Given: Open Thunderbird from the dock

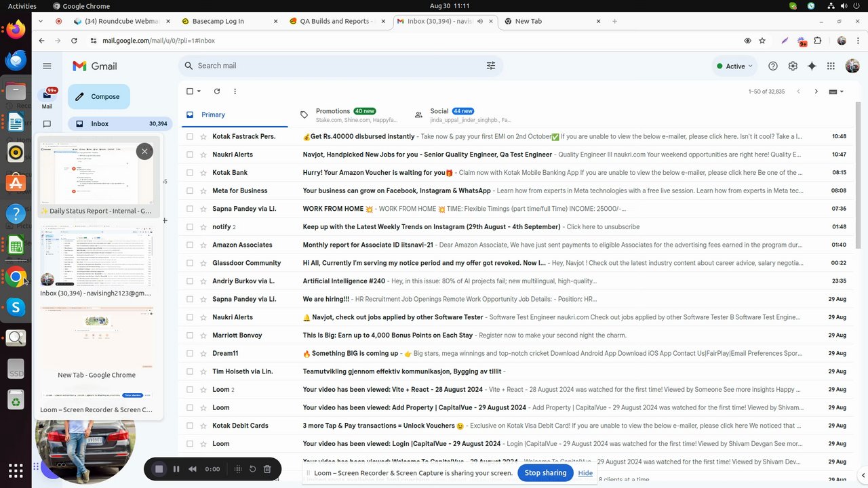Looking at the screenshot, I should [x=16, y=60].
